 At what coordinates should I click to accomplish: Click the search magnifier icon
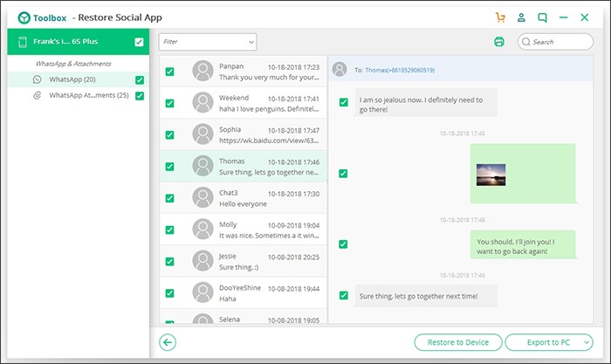pos(526,42)
